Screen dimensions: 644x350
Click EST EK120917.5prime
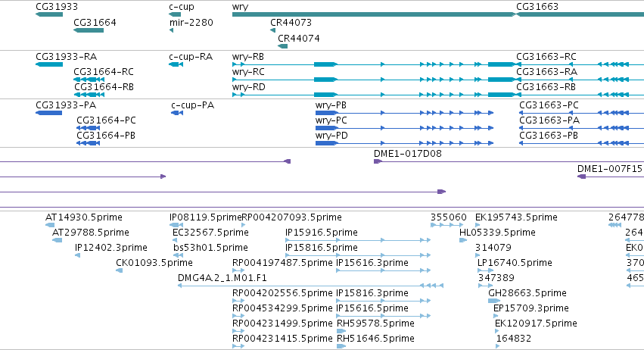(x=497, y=332)
